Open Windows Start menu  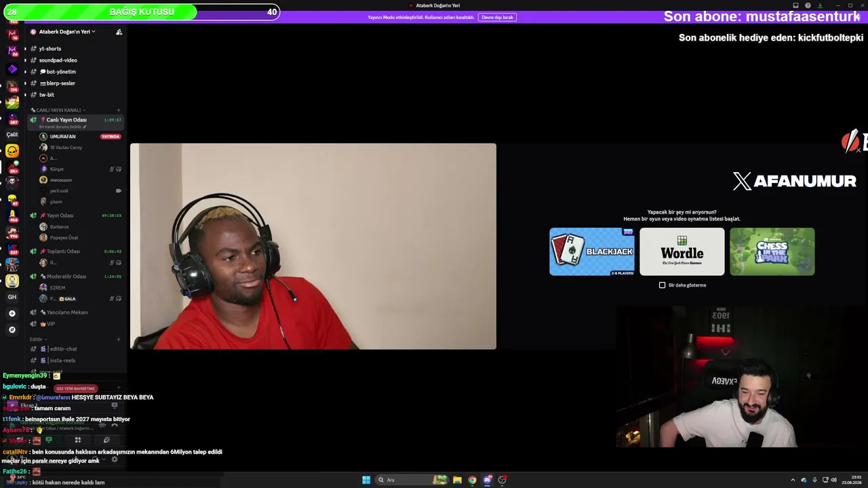[x=366, y=480]
